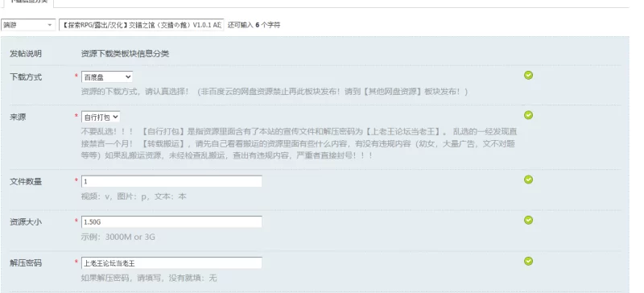Click green check icon beside 解压密码
Image resolution: width=644 pixels, height=293 pixels.
[x=529, y=261]
